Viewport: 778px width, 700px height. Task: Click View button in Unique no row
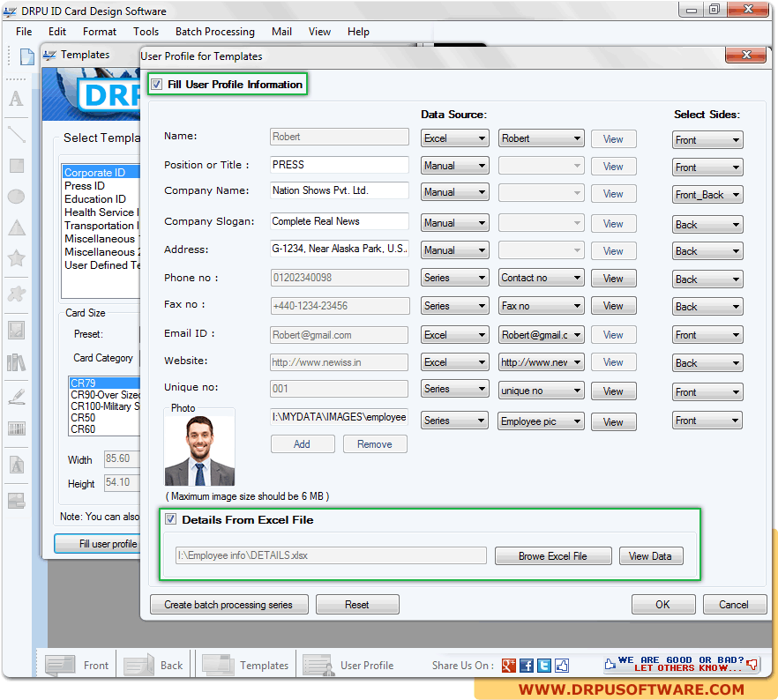[x=613, y=391]
